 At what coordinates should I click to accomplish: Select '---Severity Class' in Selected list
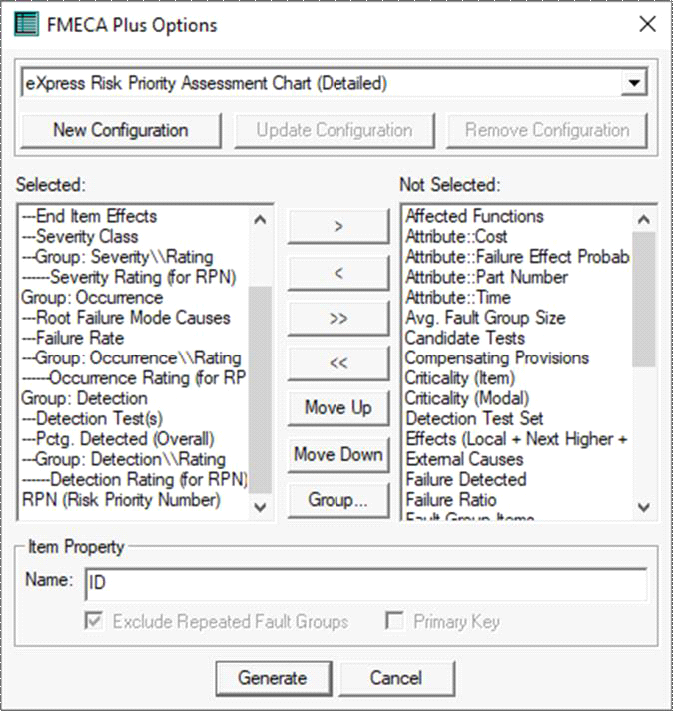[x=134, y=237]
